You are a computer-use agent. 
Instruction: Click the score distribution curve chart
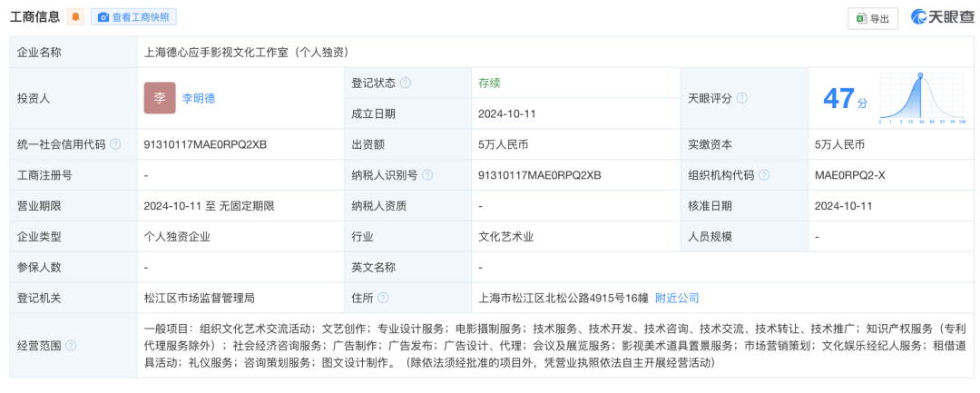click(921, 98)
